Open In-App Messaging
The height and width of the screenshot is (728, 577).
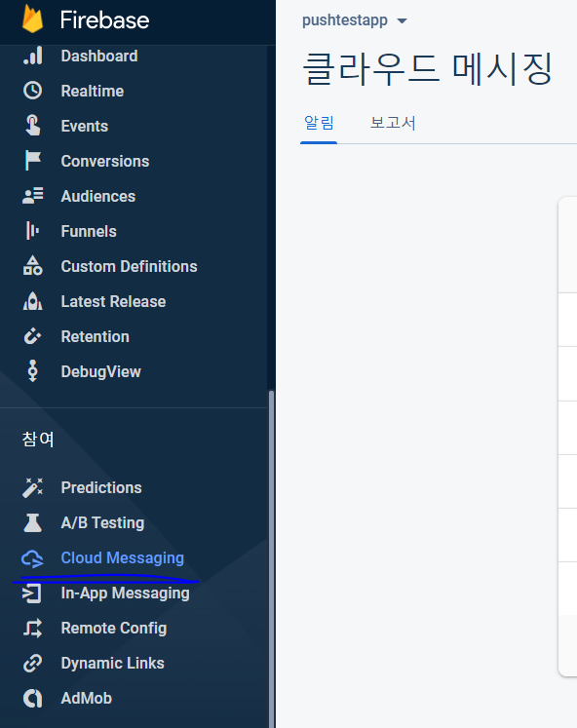(x=126, y=593)
